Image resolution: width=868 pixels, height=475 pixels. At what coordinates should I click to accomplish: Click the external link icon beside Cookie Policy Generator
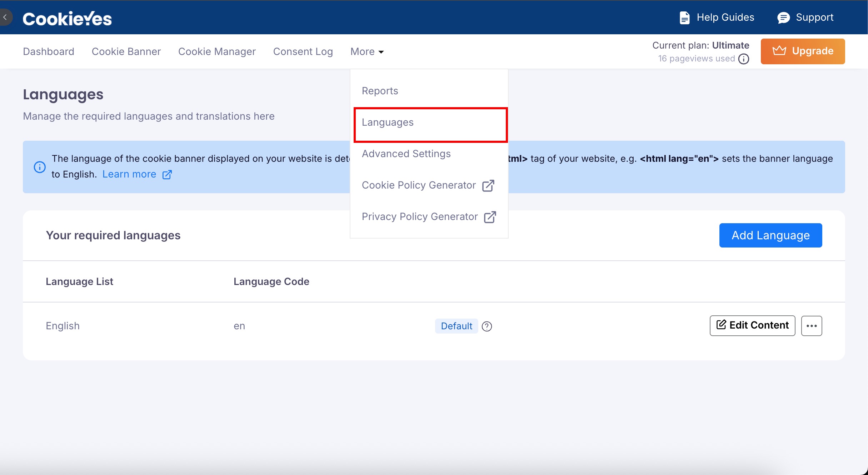point(489,185)
